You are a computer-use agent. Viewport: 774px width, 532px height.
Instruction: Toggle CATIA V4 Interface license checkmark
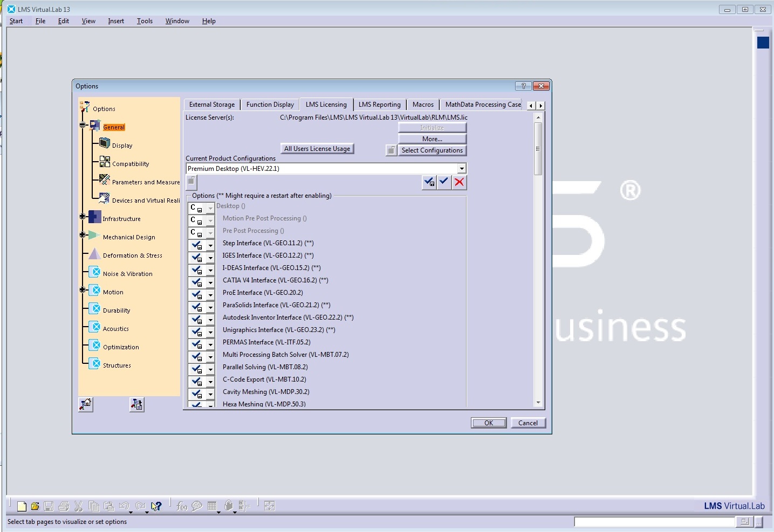[x=197, y=282]
